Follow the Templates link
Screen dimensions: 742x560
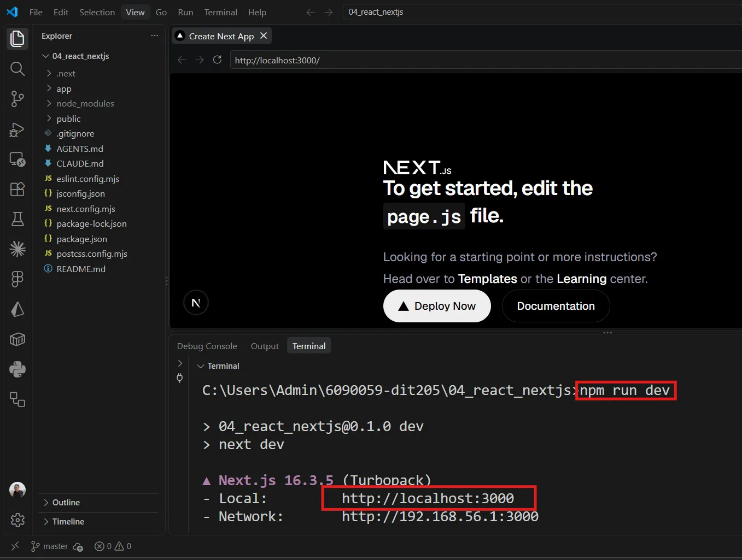tap(487, 279)
